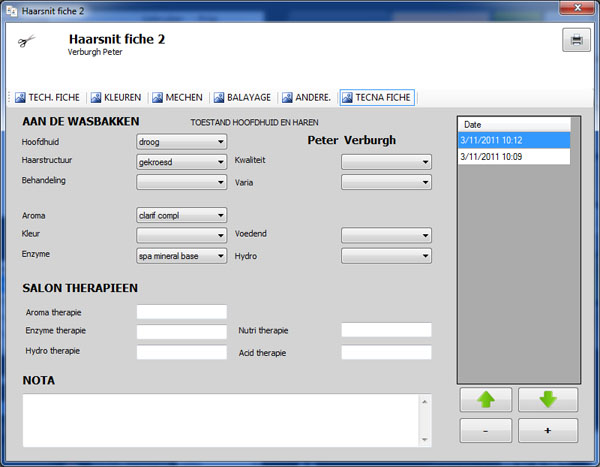Open the Aroma dropdown showing clarif compl
Viewport: 600px width, 467px height.
coord(181,215)
